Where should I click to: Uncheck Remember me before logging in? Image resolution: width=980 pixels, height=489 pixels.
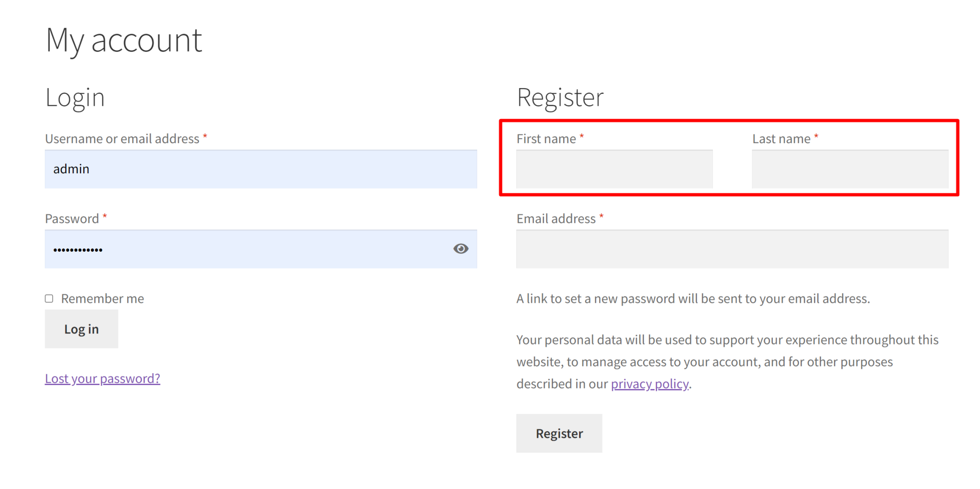point(49,298)
